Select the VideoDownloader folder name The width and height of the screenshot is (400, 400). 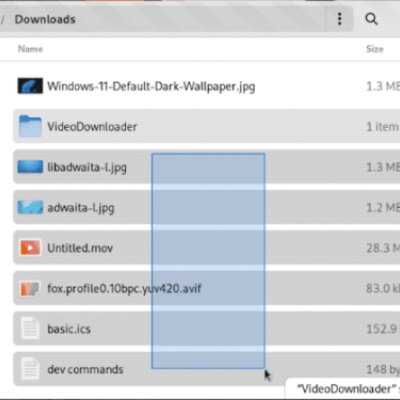pyautogui.click(x=92, y=127)
